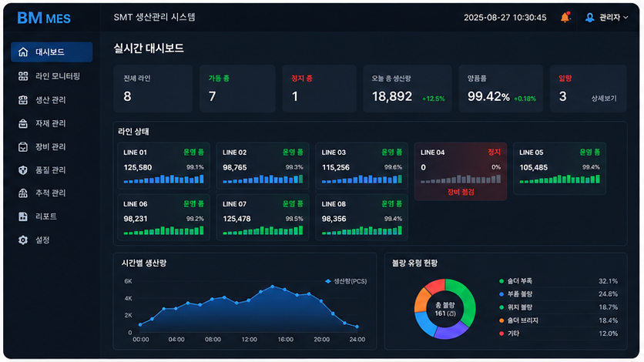
Task: Click the +0.18% change indicator
Action: pyautogui.click(x=525, y=99)
